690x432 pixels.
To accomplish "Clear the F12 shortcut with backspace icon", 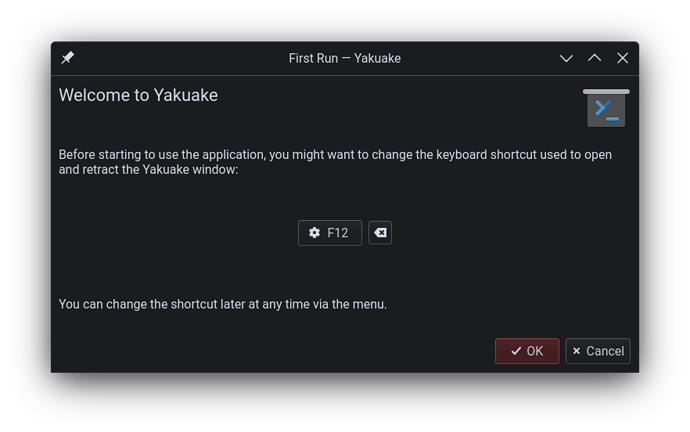I will click(x=380, y=233).
